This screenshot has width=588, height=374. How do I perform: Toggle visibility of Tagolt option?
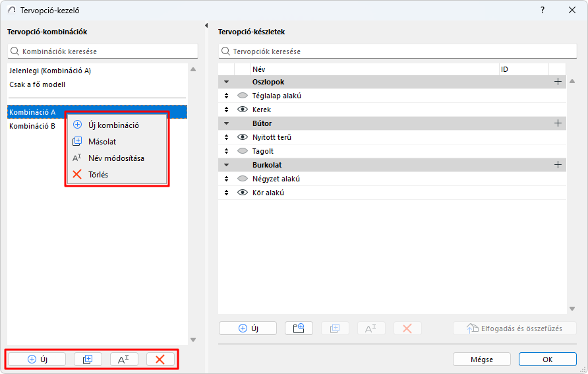click(x=243, y=151)
